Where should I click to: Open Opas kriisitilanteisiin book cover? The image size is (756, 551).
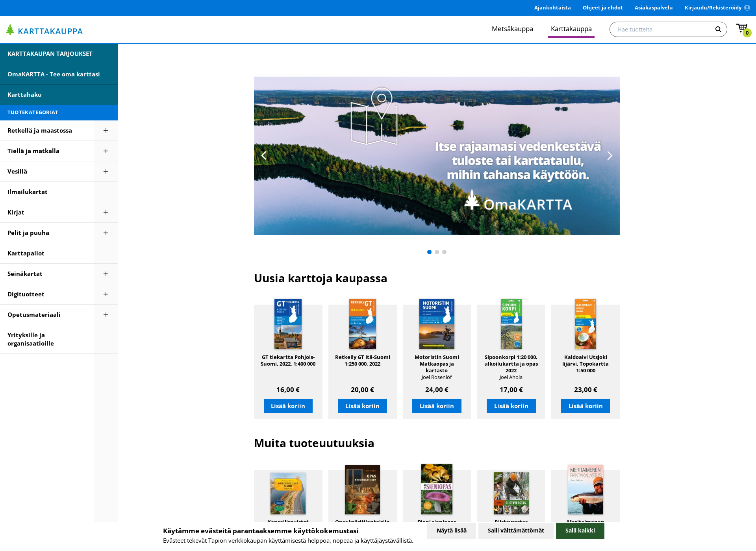[362, 490]
